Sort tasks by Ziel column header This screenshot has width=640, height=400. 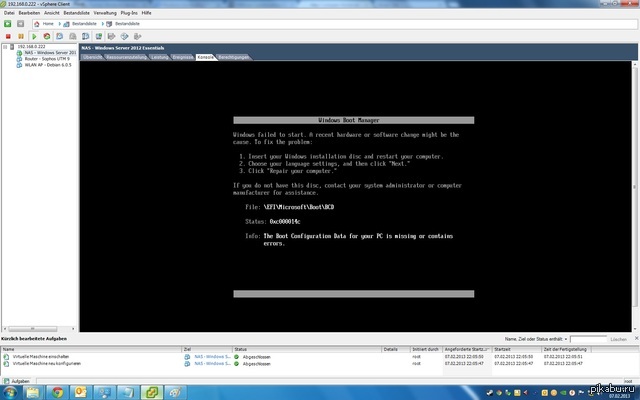pyautogui.click(x=207, y=349)
